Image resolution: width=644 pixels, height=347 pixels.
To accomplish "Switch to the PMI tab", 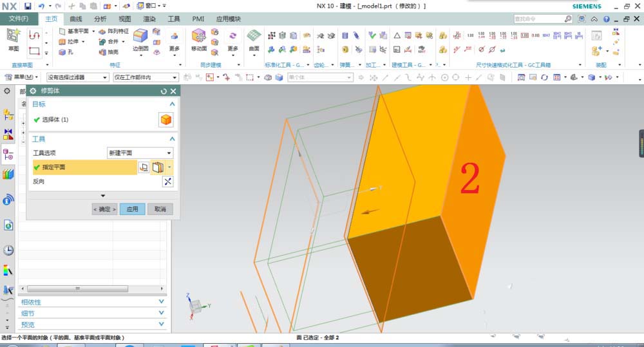I will [x=198, y=19].
